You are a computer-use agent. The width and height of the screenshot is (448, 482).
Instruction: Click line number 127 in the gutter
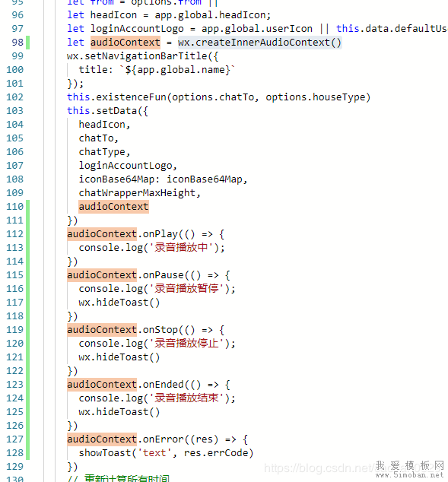click(14, 439)
